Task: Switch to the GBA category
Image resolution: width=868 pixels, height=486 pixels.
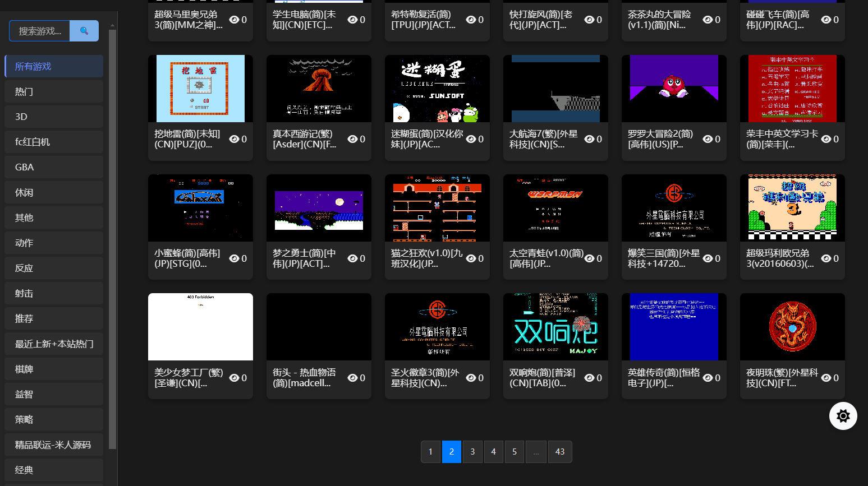Action: click(x=54, y=167)
